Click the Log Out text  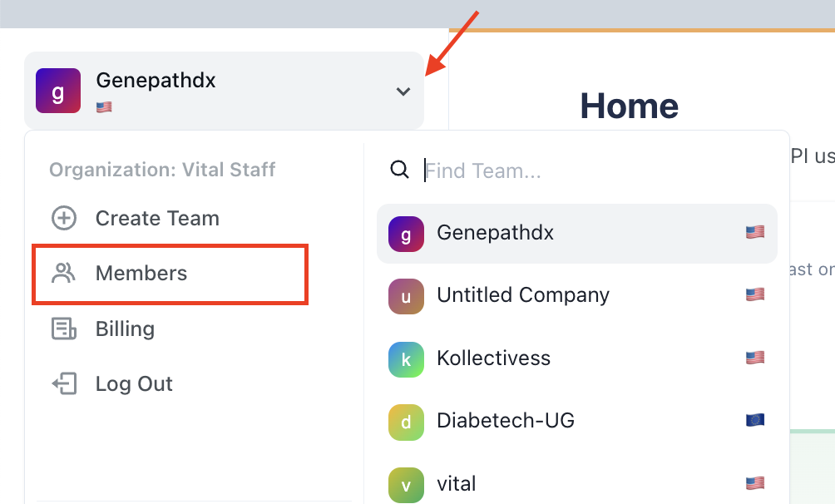tap(134, 383)
